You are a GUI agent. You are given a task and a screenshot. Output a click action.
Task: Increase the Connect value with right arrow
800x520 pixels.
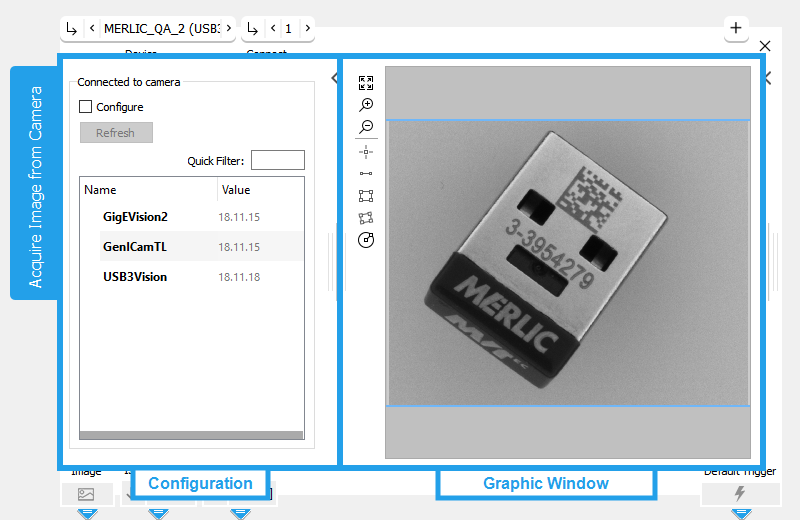307,28
